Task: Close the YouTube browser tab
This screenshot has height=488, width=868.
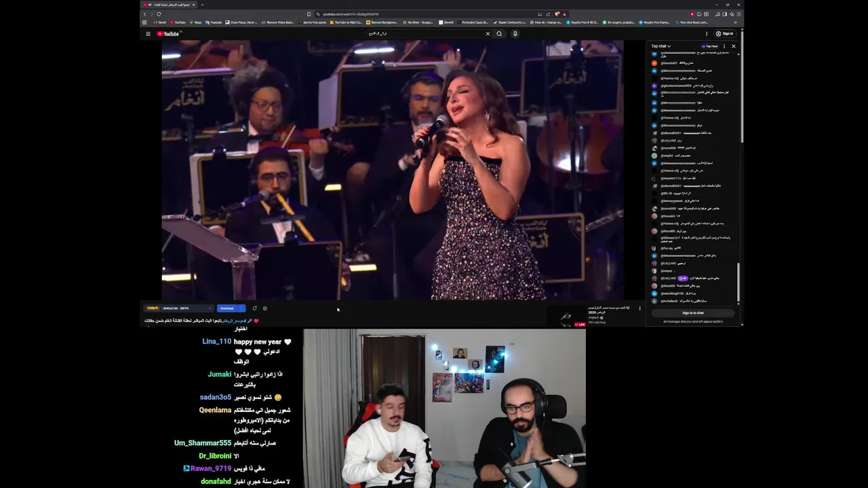Action: 193,5
